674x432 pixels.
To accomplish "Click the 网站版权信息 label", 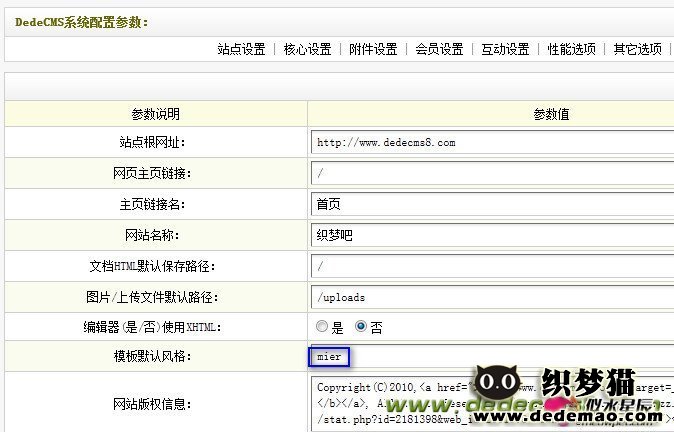I will 152,404.
